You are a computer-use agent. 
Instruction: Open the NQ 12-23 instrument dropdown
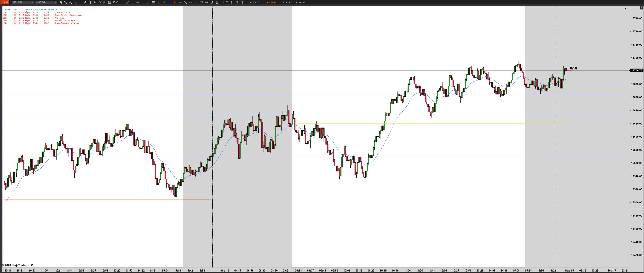coord(23,2)
